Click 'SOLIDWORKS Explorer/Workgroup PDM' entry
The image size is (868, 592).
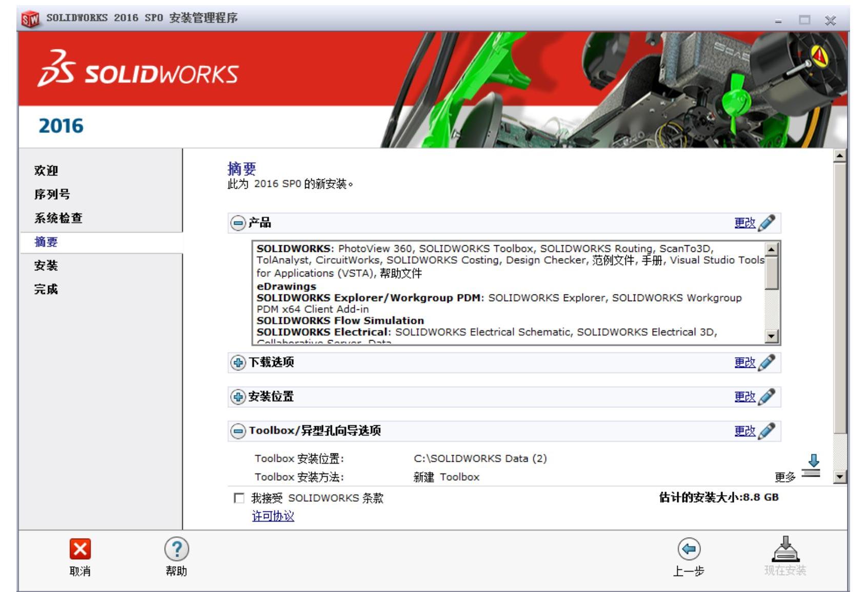[x=370, y=298]
